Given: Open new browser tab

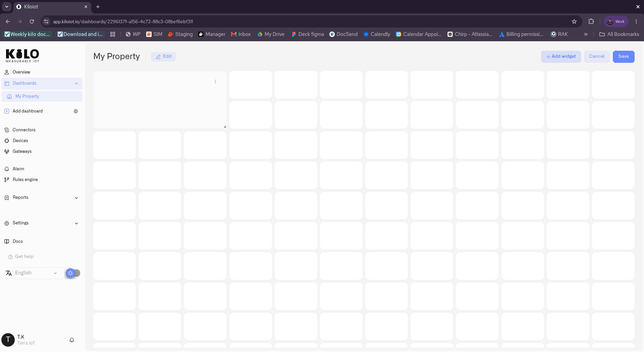Looking at the screenshot, I should pos(98,7).
